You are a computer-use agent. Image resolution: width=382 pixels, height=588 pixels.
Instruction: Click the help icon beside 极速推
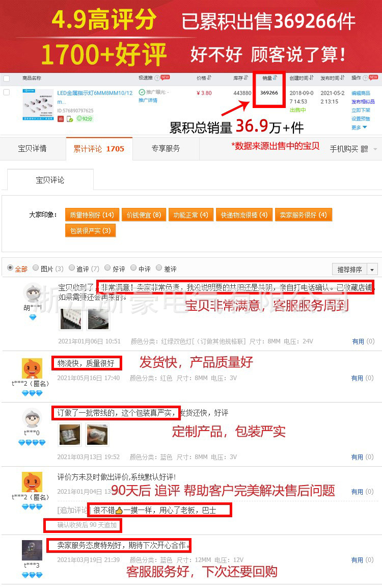pyautogui.click(x=157, y=78)
